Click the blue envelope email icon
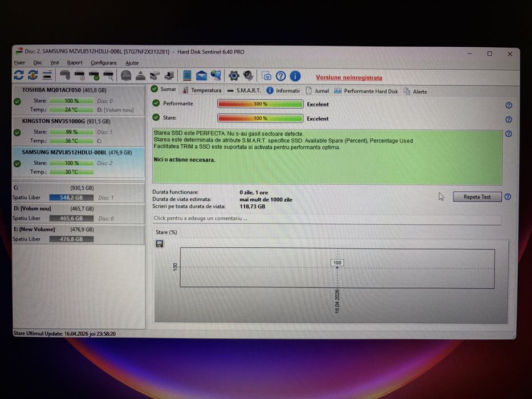This screenshot has width=532, height=399. [201, 76]
